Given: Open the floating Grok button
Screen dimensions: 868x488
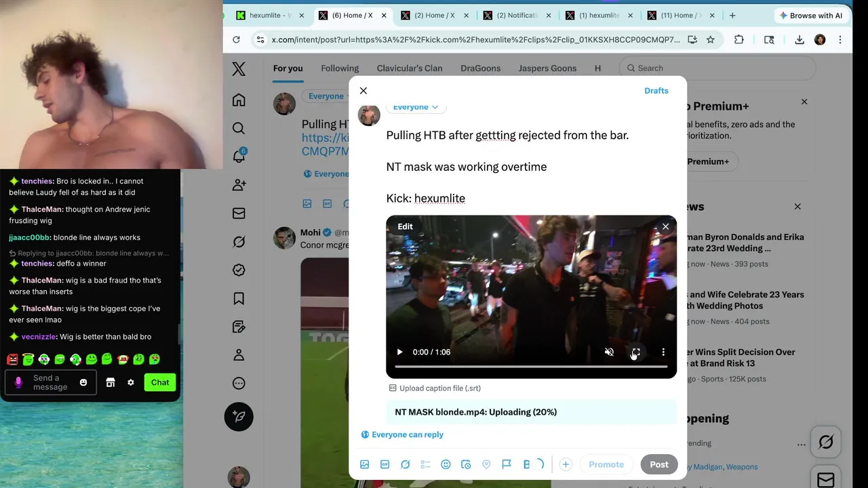Looking at the screenshot, I should (x=825, y=442).
